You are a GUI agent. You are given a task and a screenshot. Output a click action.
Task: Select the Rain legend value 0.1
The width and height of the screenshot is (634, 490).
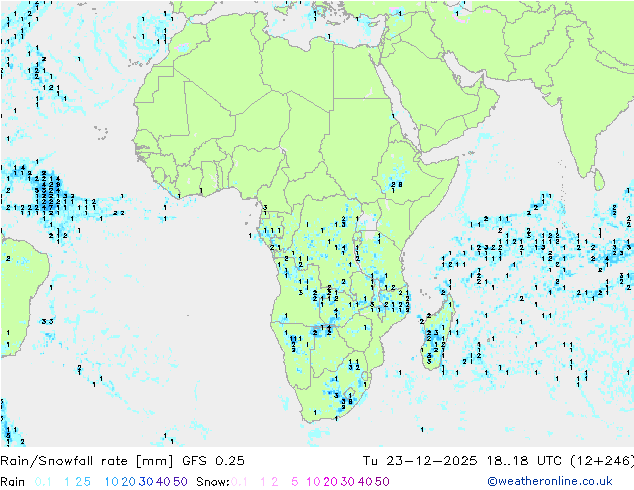[43, 482]
